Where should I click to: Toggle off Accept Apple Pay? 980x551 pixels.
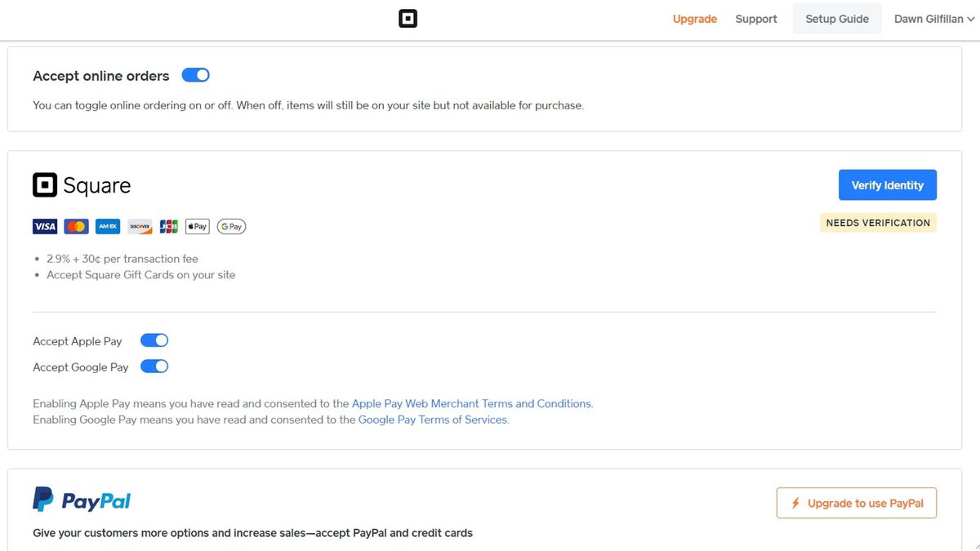(x=154, y=340)
